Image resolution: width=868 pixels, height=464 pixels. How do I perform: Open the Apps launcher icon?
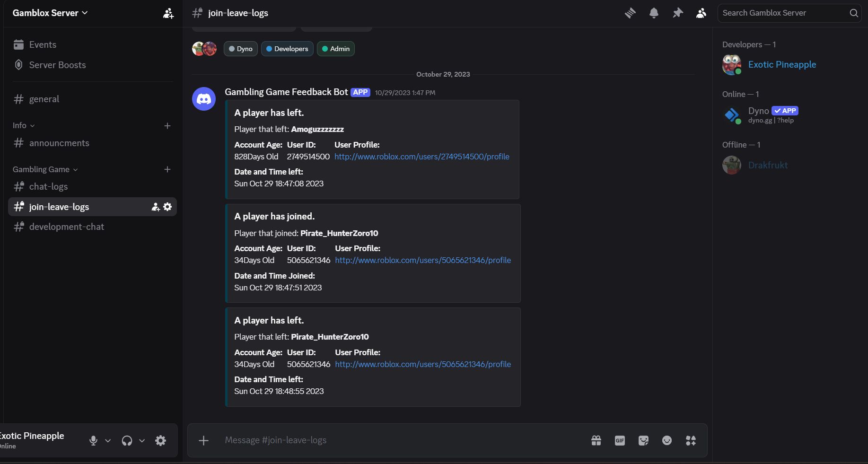[x=691, y=440]
